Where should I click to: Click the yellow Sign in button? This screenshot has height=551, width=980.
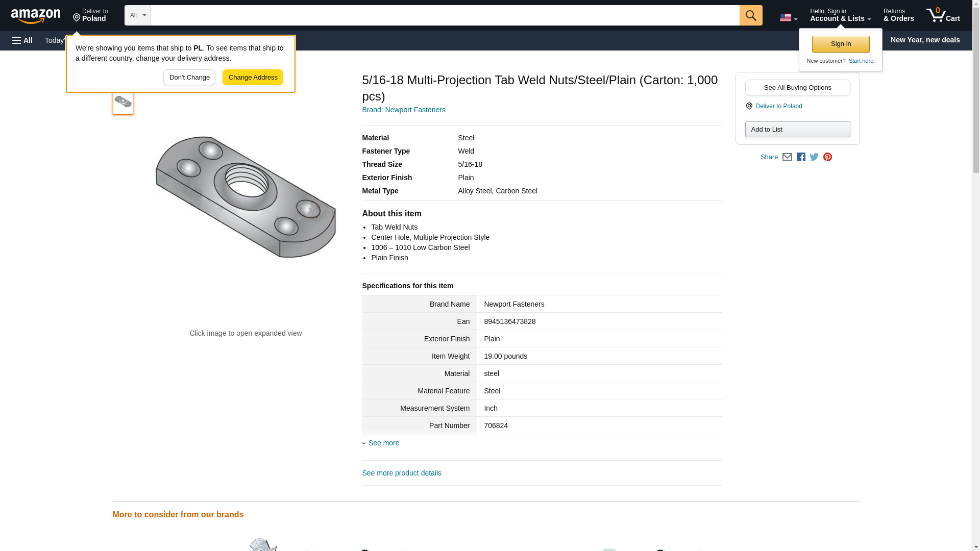841,44
